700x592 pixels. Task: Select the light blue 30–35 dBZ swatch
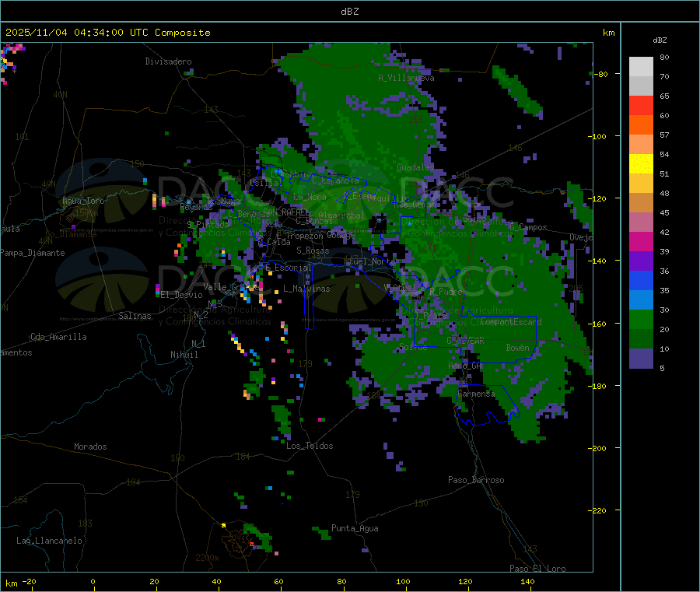click(641, 300)
